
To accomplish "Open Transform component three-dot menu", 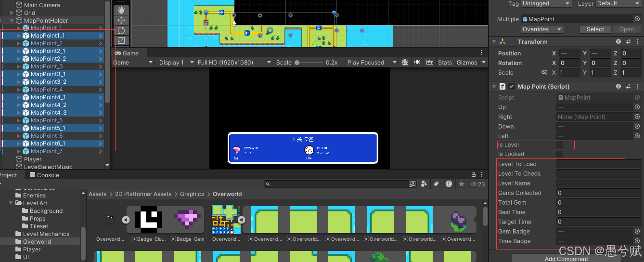I will [637, 42].
